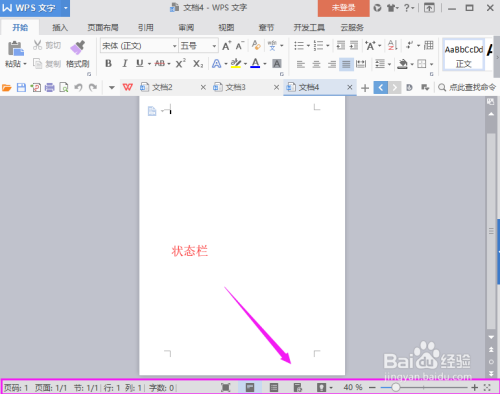The width and height of the screenshot is (500, 394).
Task: Add a new document tab with plus
Action: (365, 88)
